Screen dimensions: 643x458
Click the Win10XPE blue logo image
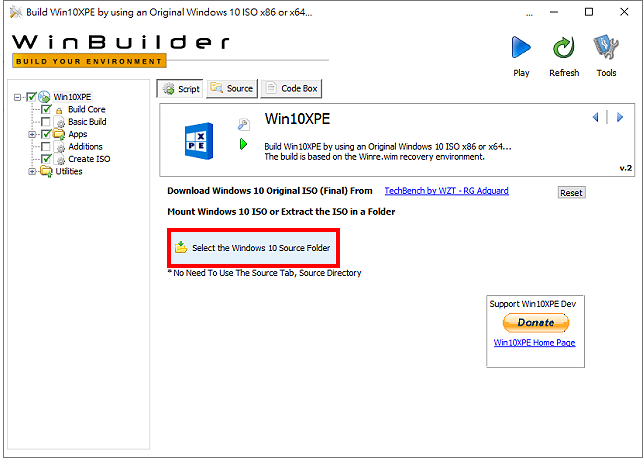pos(199,141)
